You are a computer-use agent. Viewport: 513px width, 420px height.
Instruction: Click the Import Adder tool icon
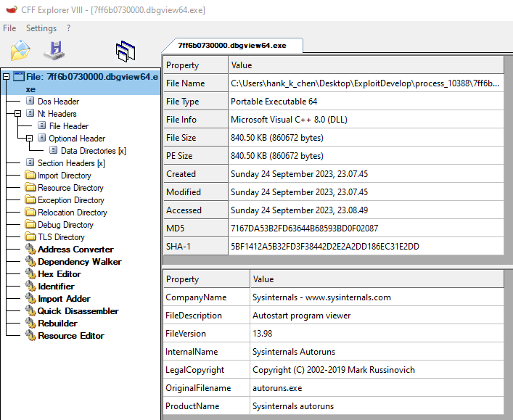coord(30,298)
